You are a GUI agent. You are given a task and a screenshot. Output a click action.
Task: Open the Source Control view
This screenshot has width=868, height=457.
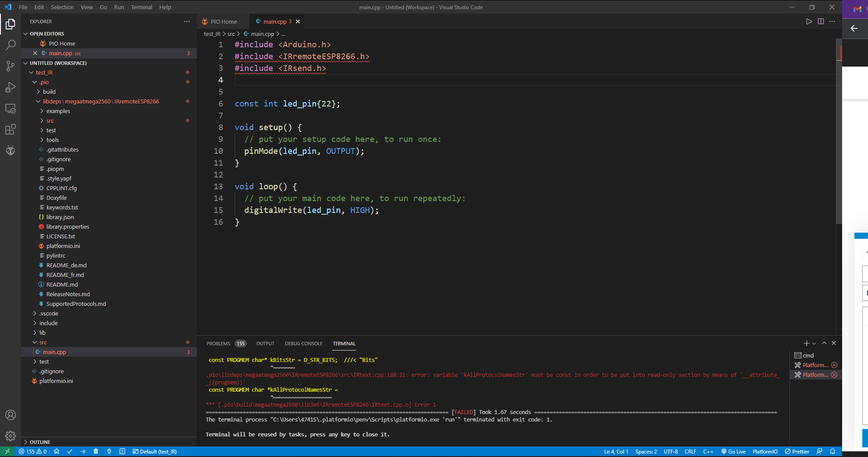pos(11,66)
